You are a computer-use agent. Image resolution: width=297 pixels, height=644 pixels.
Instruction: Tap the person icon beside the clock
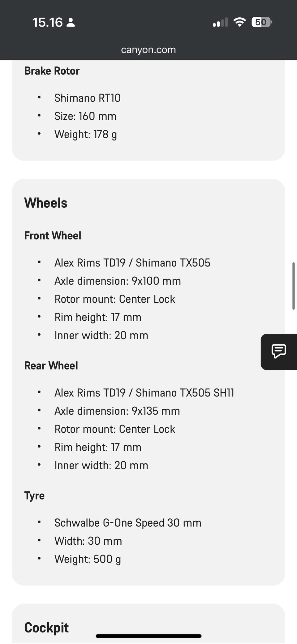(x=71, y=22)
